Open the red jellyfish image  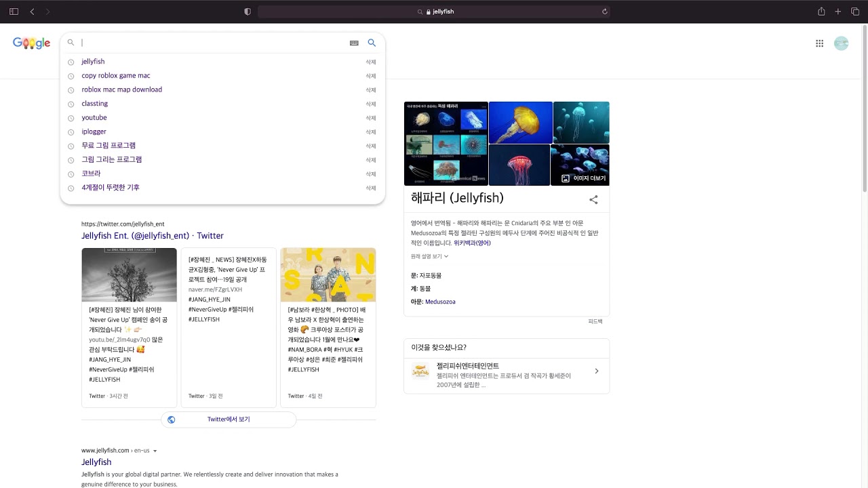pos(519,165)
